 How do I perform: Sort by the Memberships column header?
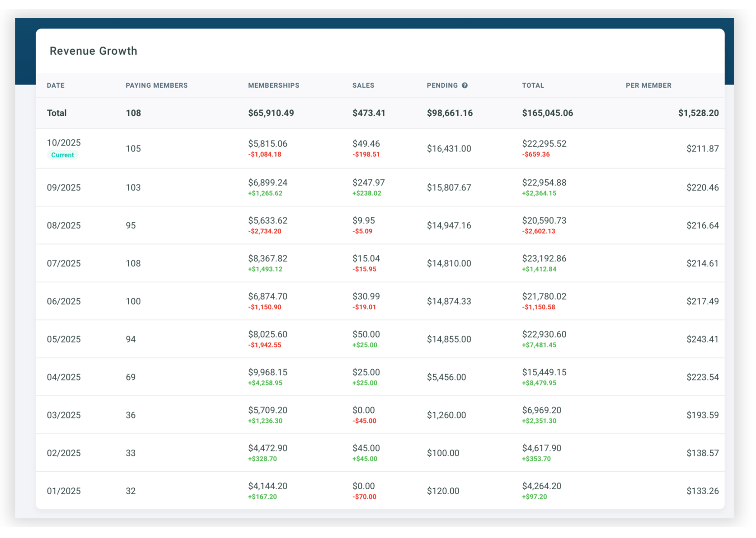(273, 85)
